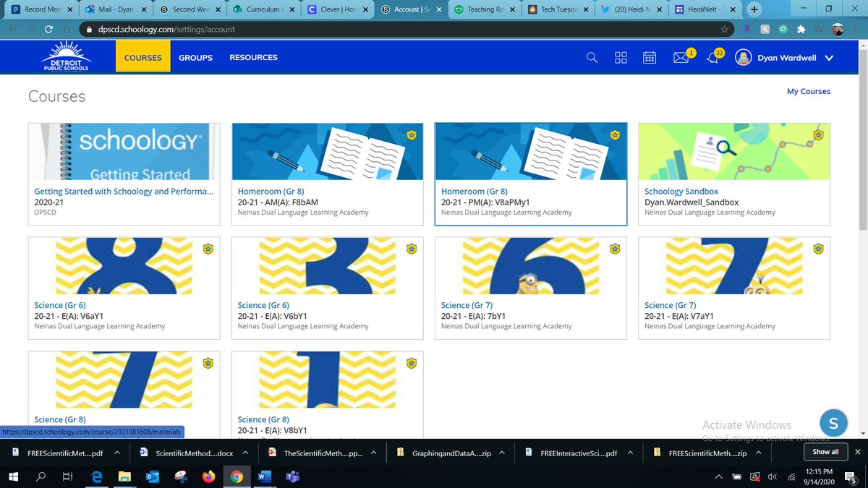Show hidden system tray icons chevron
Image resolution: width=868 pixels, height=488 pixels.
719,477
